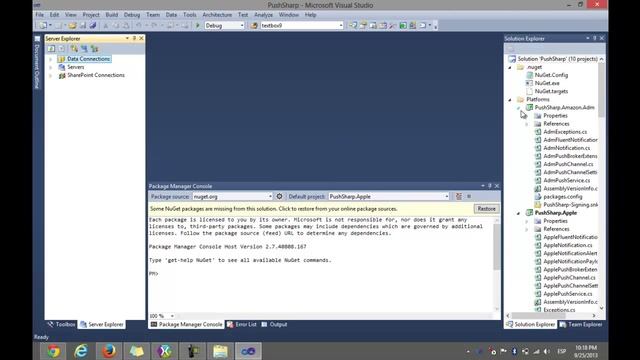Open Internet Explorer from the taskbar

(81, 351)
